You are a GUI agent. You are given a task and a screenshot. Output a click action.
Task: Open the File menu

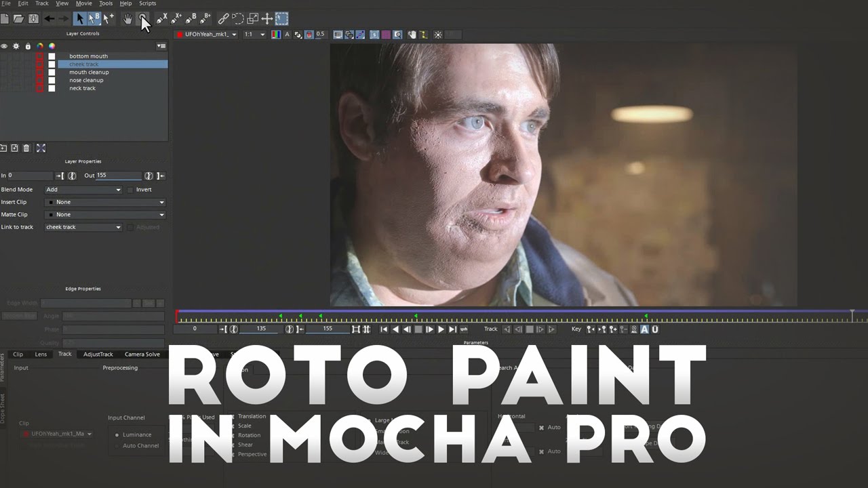pyautogui.click(x=6, y=3)
